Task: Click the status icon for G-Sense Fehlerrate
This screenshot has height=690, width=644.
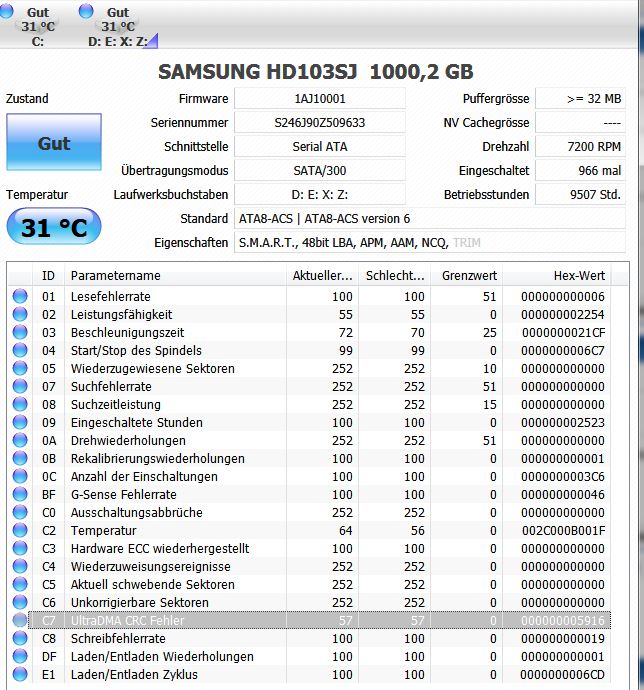Action: click(x=20, y=495)
